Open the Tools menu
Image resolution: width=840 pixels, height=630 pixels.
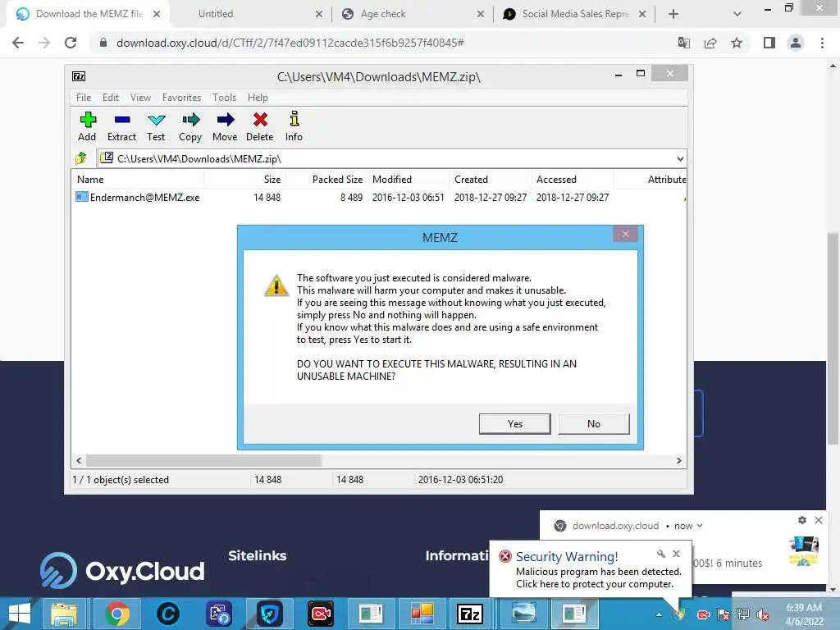[224, 98]
